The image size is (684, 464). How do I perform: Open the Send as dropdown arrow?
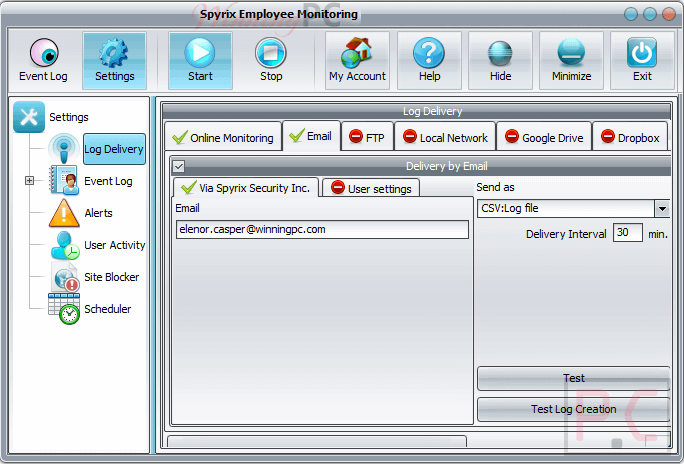662,208
